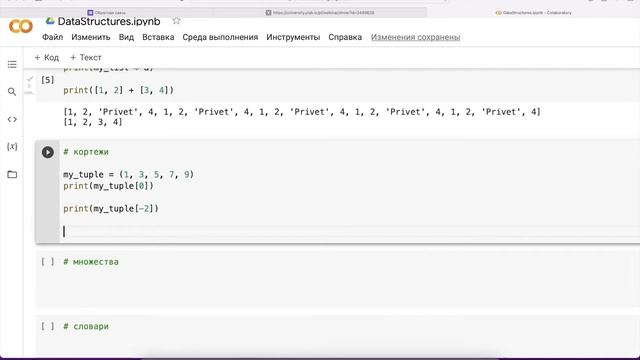Image resolution: width=640 pixels, height=360 pixels.
Task: Open the Изменить menu
Action: [x=91, y=37]
